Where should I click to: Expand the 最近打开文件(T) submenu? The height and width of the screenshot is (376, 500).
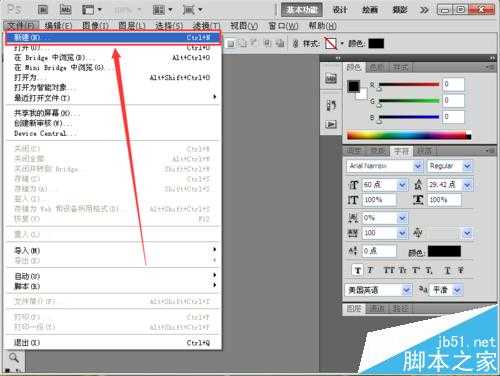click(113, 98)
